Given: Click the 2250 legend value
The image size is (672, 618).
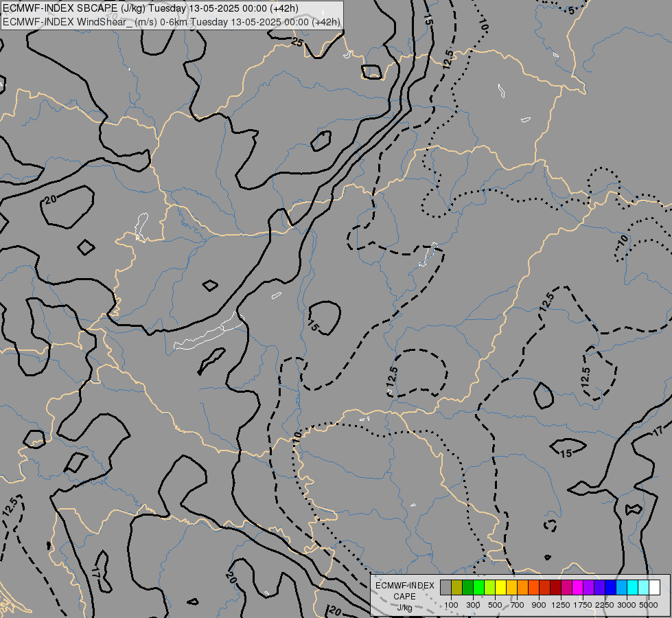Looking at the screenshot, I should (x=604, y=605).
